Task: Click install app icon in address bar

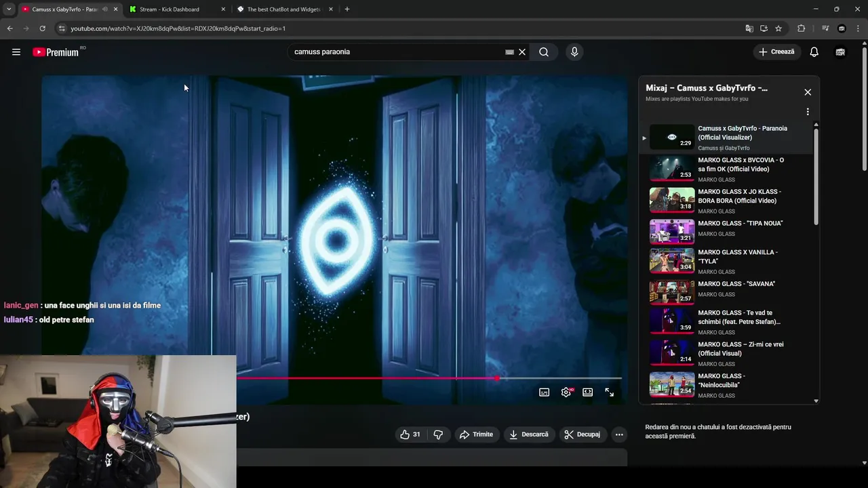Action: tap(764, 28)
